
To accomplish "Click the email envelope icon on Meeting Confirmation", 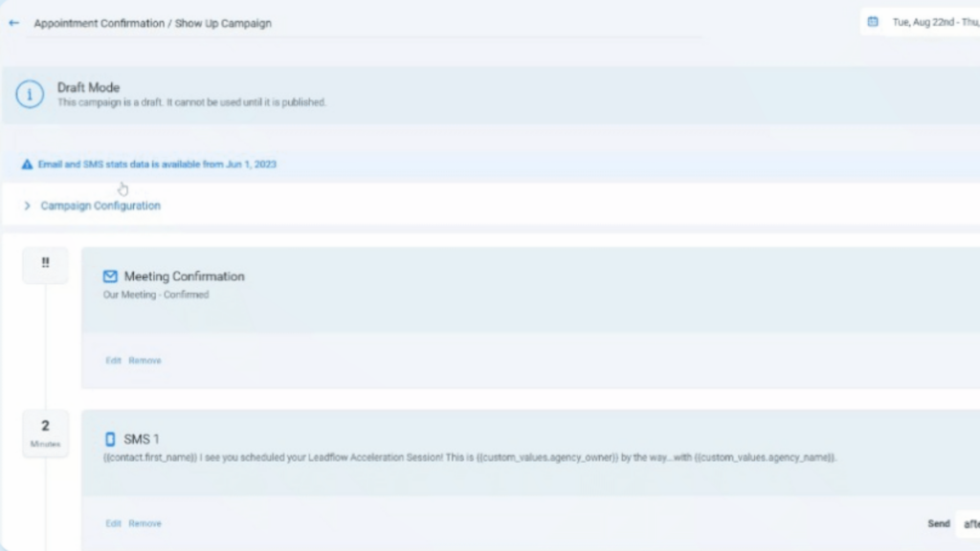I will coord(110,275).
